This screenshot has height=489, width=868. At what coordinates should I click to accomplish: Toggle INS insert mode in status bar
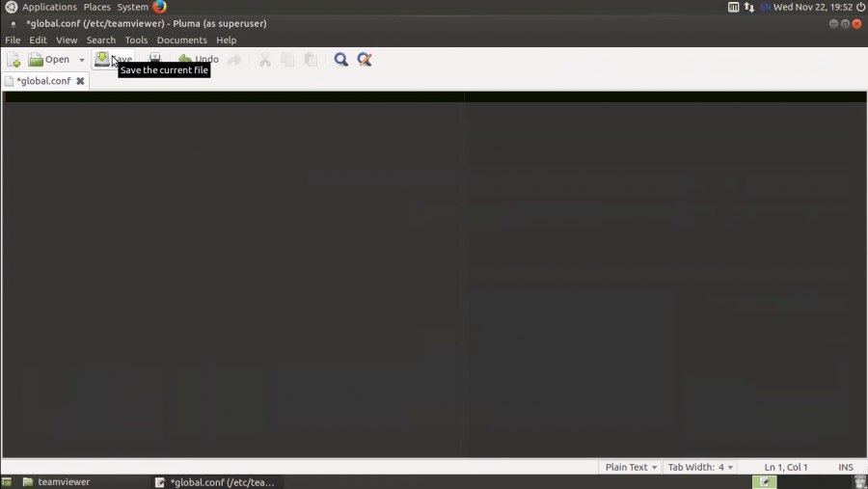tap(845, 467)
